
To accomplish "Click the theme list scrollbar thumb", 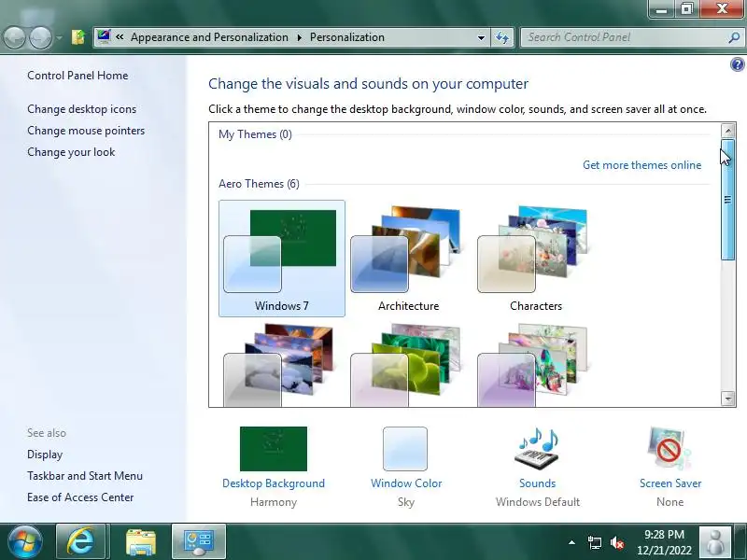I will [x=727, y=200].
